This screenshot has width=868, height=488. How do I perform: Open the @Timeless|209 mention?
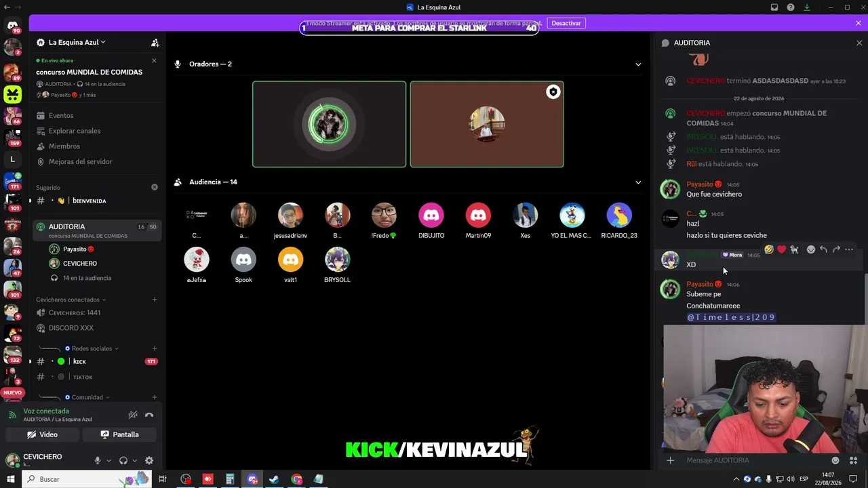click(731, 317)
